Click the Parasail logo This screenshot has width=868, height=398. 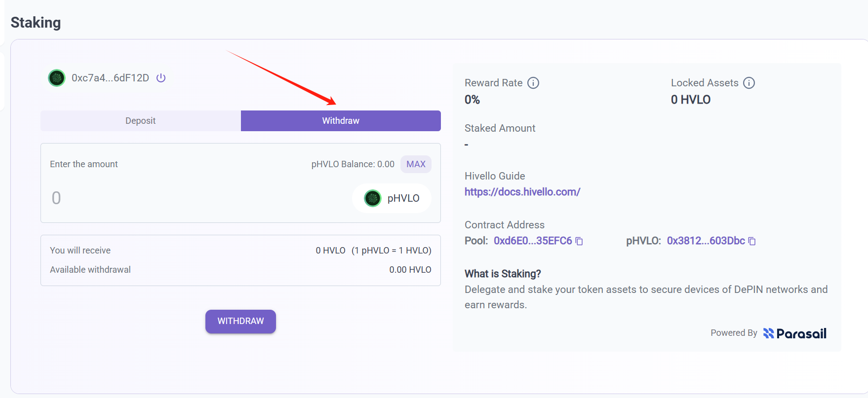click(794, 333)
